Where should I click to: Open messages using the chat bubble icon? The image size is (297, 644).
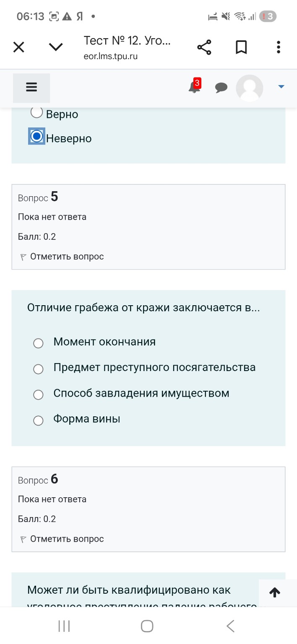coord(221,88)
